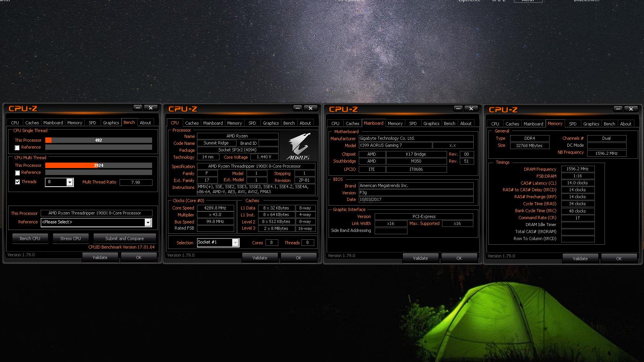Click the Stress CPU button
Viewport: 644px width, 362px height.
tap(70, 238)
